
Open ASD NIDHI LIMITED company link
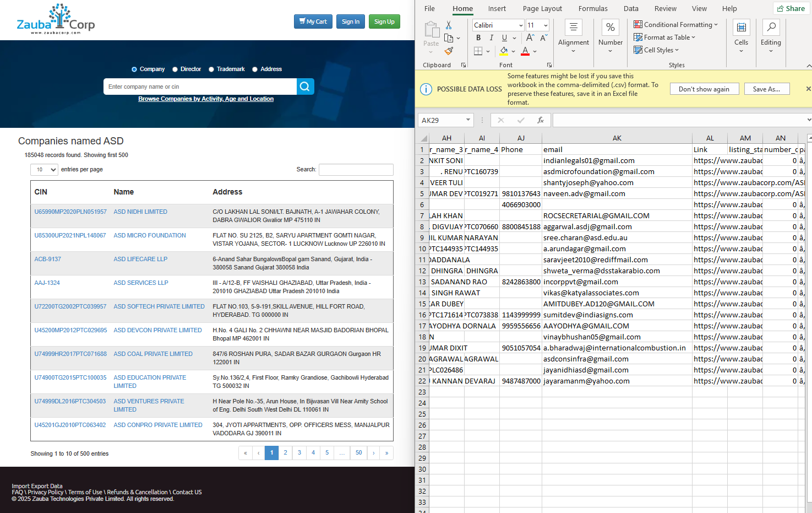[140, 212]
